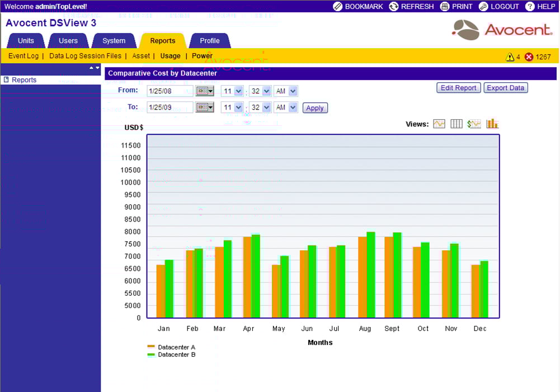This screenshot has height=392, width=560.
Task: Open the From date calendar picker
Action: (x=205, y=91)
